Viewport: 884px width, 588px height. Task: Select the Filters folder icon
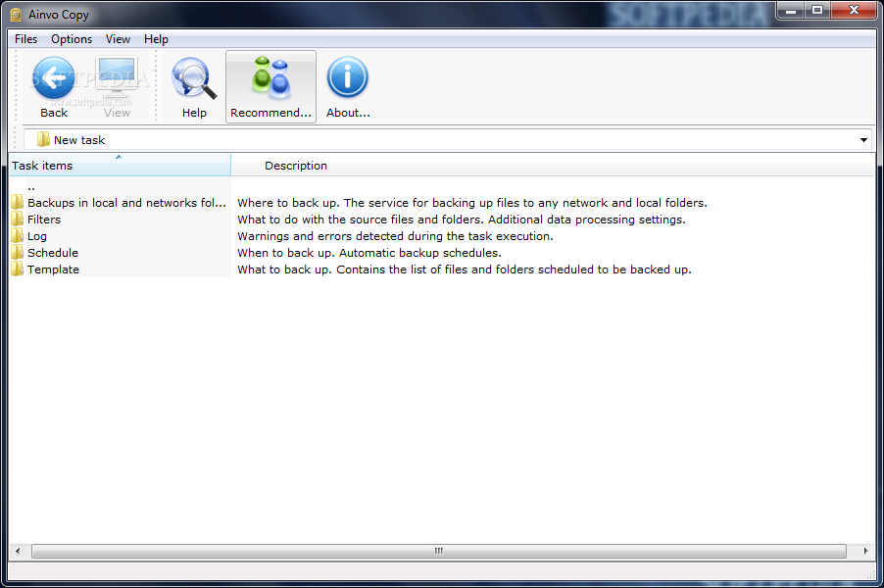tap(18, 220)
